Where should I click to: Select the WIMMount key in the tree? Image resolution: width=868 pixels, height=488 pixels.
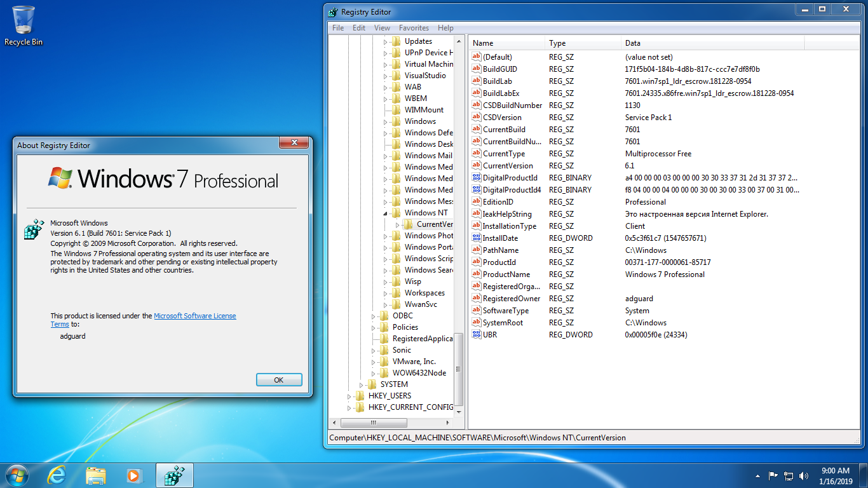(424, 109)
